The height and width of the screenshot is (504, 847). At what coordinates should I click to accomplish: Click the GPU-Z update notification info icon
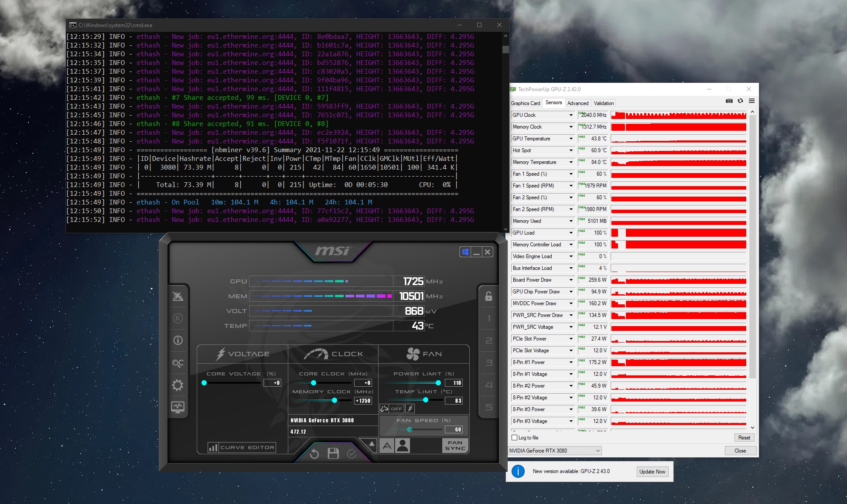(x=518, y=471)
